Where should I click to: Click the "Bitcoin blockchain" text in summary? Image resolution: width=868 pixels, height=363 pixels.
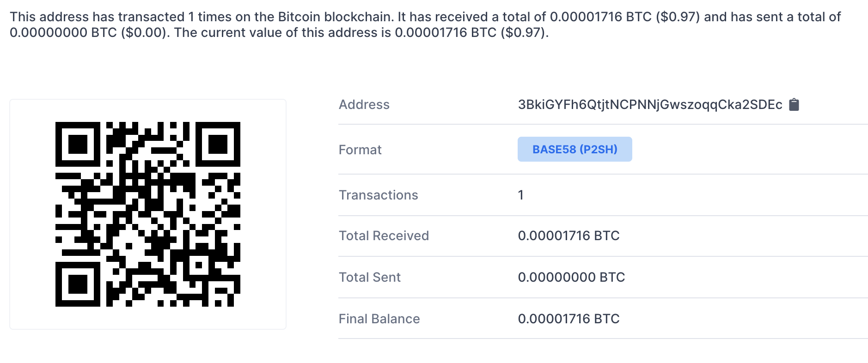point(336,17)
